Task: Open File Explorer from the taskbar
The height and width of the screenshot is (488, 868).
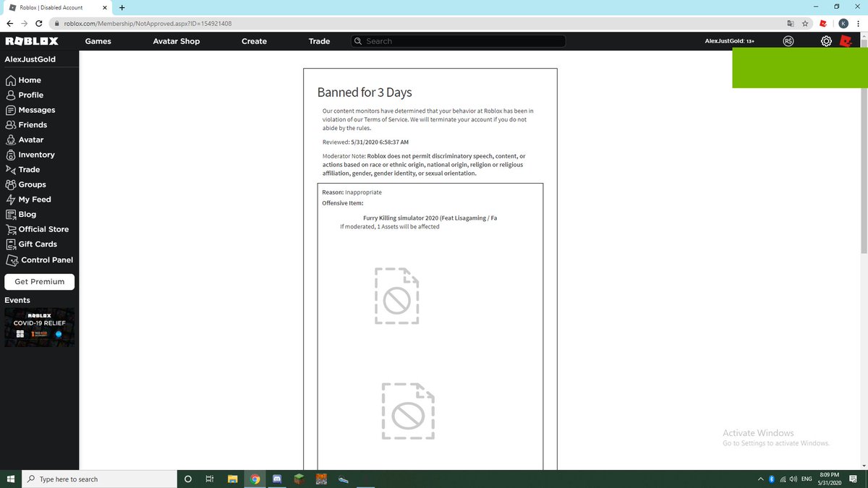Action: click(x=233, y=479)
